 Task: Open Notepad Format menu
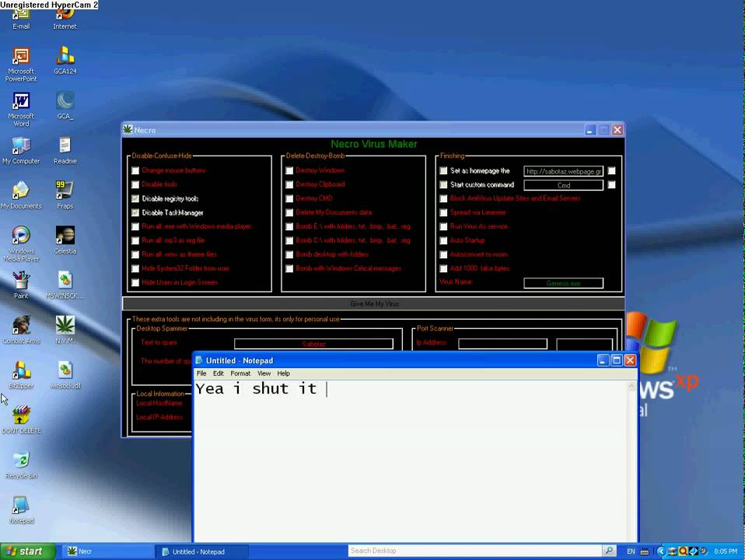pos(240,373)
